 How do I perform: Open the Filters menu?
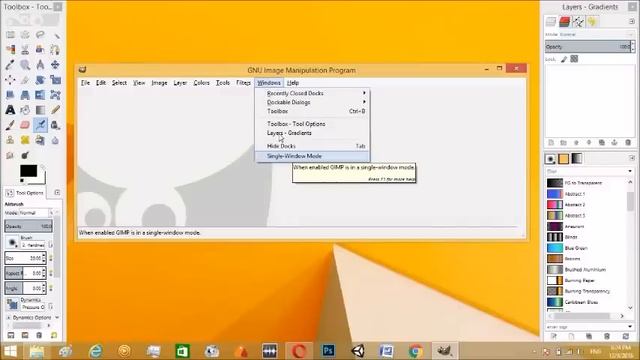pos(243,83)
